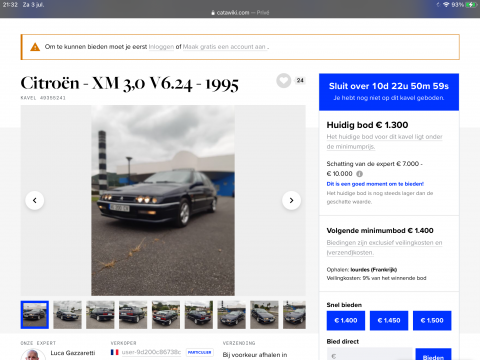Open the fifth thumbnail in gallery

(166, 315)
